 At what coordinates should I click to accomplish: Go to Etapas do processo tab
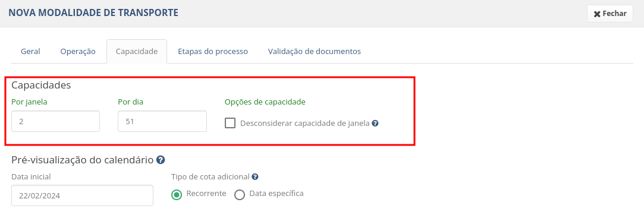[x=213, y=51]
